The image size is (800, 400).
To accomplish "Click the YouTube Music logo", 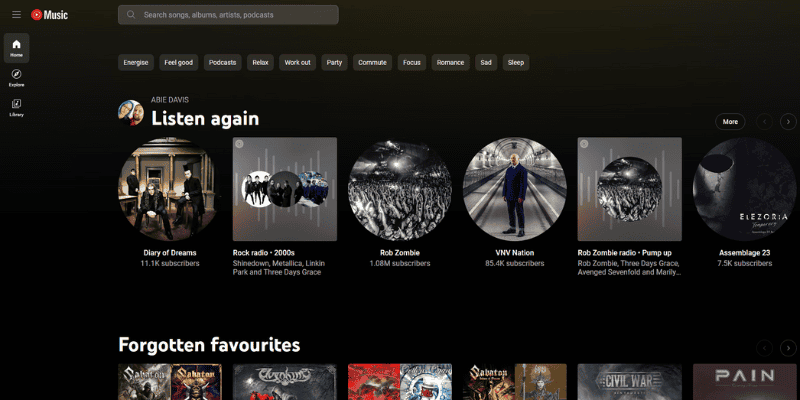I will [49, 15].
